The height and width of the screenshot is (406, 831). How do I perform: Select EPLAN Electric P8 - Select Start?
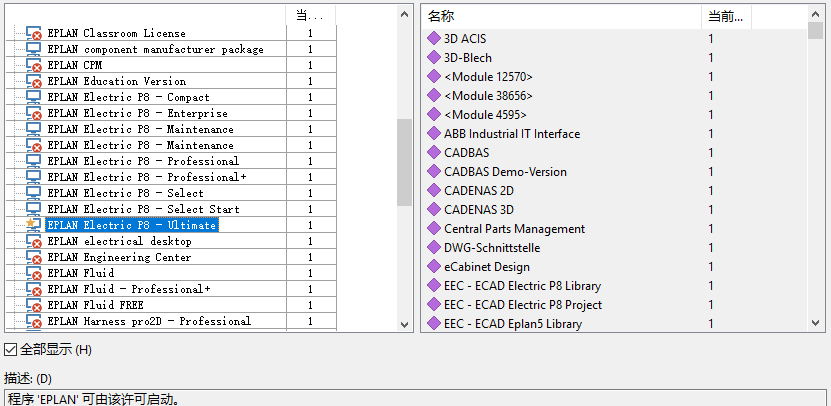tap(143, 209)
